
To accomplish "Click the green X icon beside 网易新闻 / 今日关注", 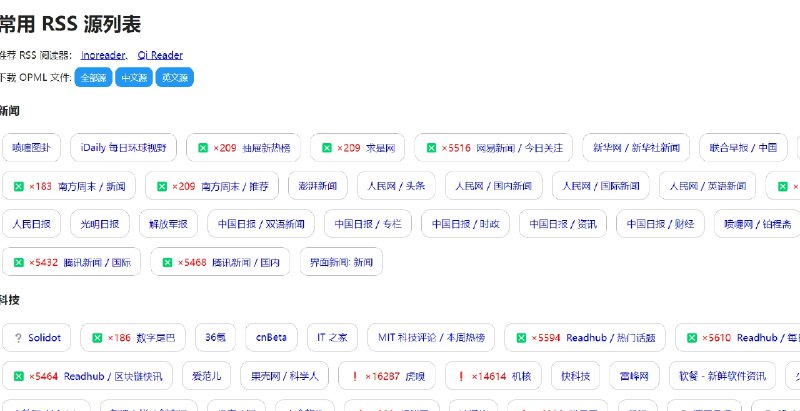I will (431, 148).
